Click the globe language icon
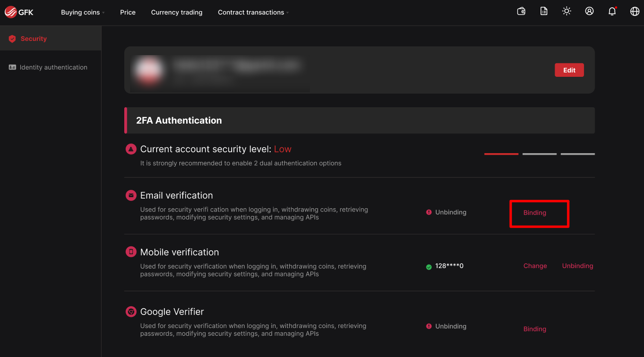644x357 pixels. click(635, 11)
